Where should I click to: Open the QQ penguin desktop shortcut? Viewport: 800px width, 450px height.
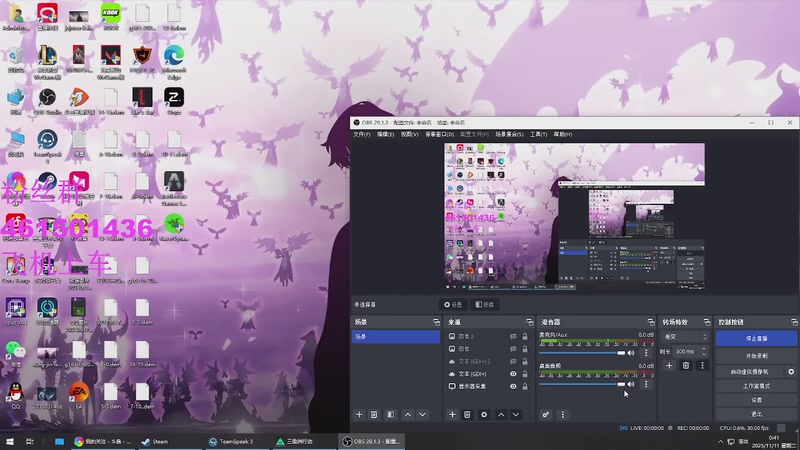[x=16, y=395]
